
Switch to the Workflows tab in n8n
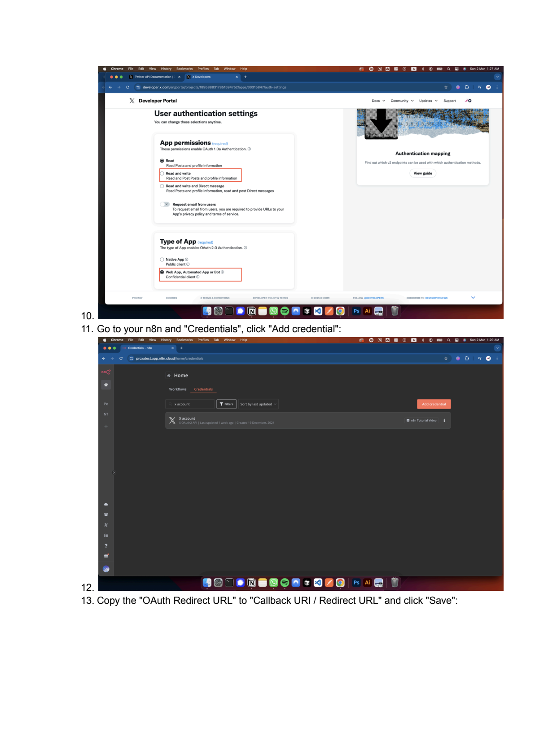click(x=178, y=389)
